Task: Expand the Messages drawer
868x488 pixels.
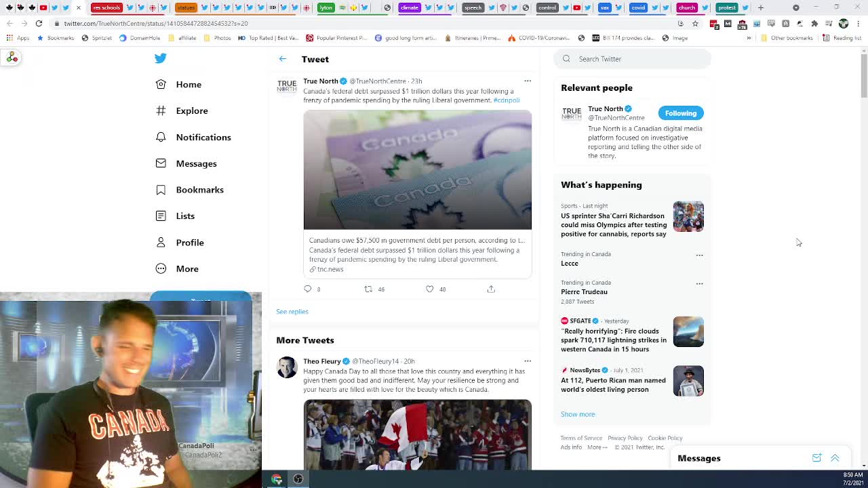Action: [835, 458]
